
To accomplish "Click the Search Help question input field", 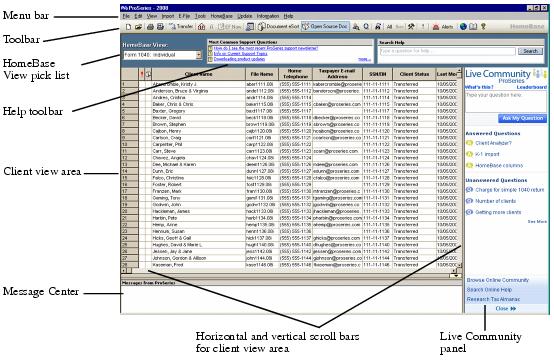I will click(448, 52).
